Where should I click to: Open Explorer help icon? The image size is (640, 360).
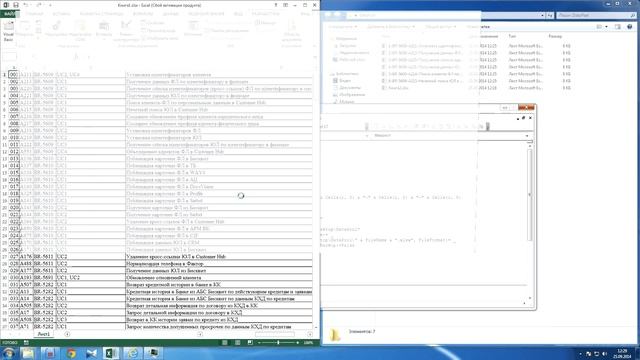[x=630, y=27]
